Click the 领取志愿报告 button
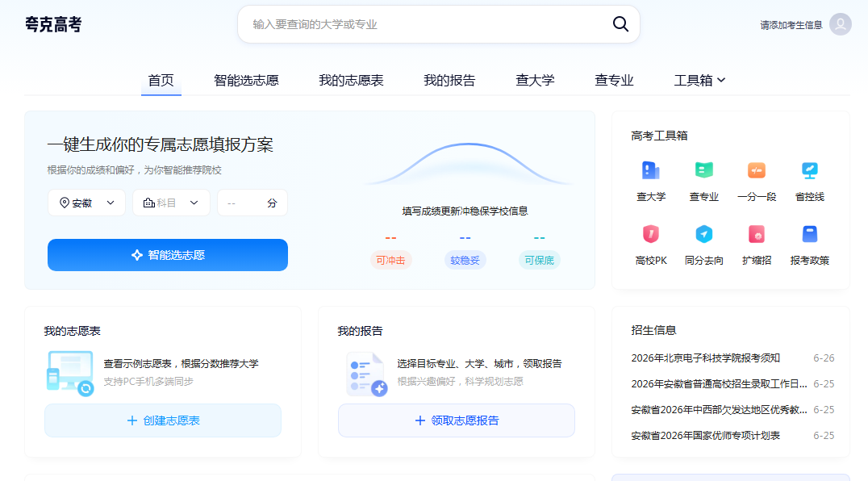This screenshot has width=868, height=481. point(457,420)
